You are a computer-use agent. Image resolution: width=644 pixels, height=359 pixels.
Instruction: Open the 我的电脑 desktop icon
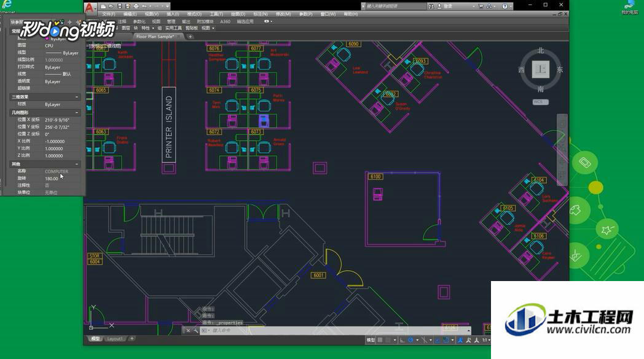630,7
